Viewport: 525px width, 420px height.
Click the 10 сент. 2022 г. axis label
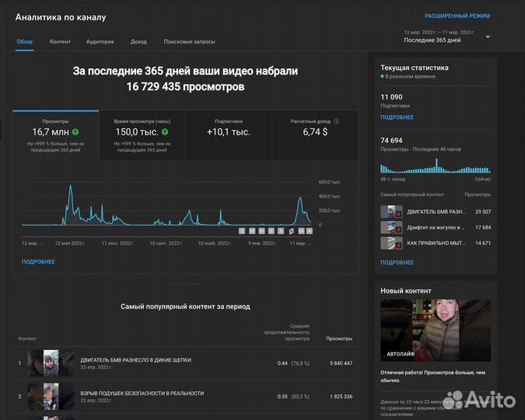point(166,243)
